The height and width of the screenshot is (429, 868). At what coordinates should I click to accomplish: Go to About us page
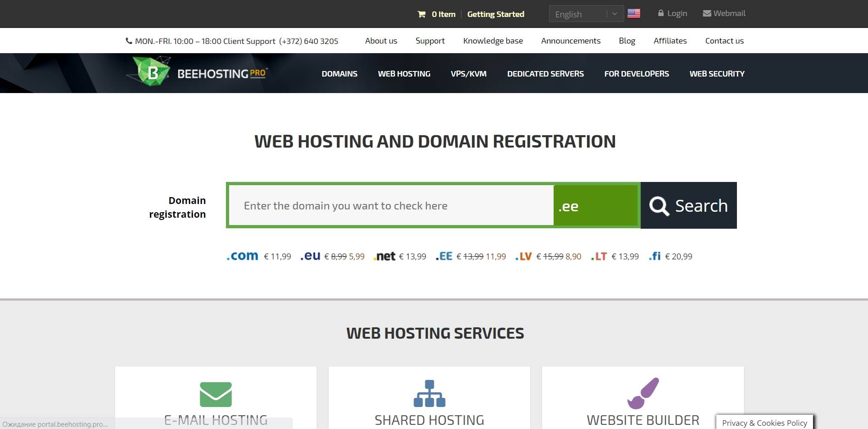[381, 41]
